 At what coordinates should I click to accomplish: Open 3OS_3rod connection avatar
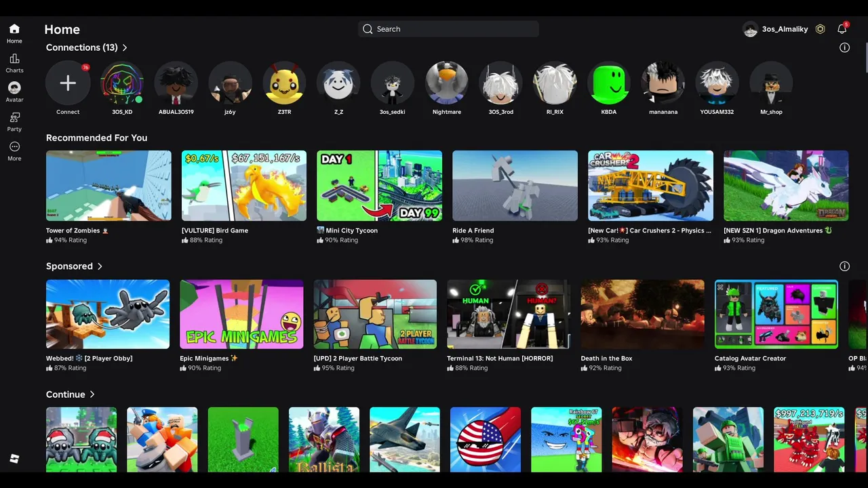(501, 83)
